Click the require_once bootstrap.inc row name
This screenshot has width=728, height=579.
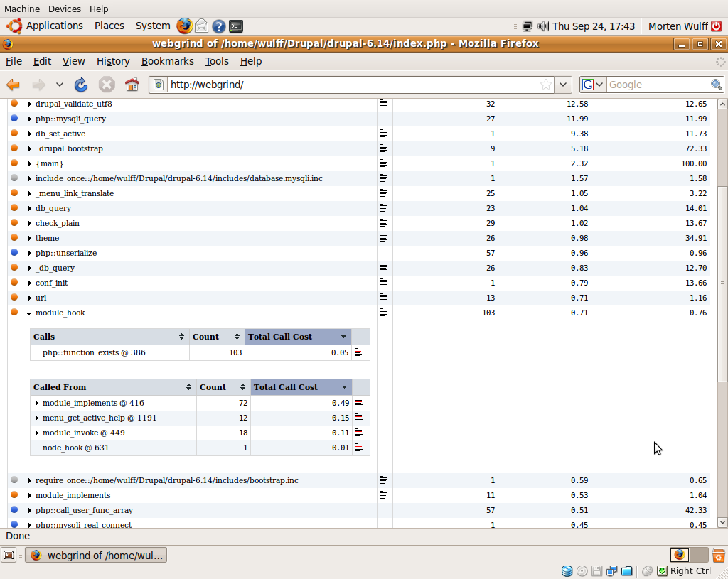pyautogui.click(x=166, y=480)
